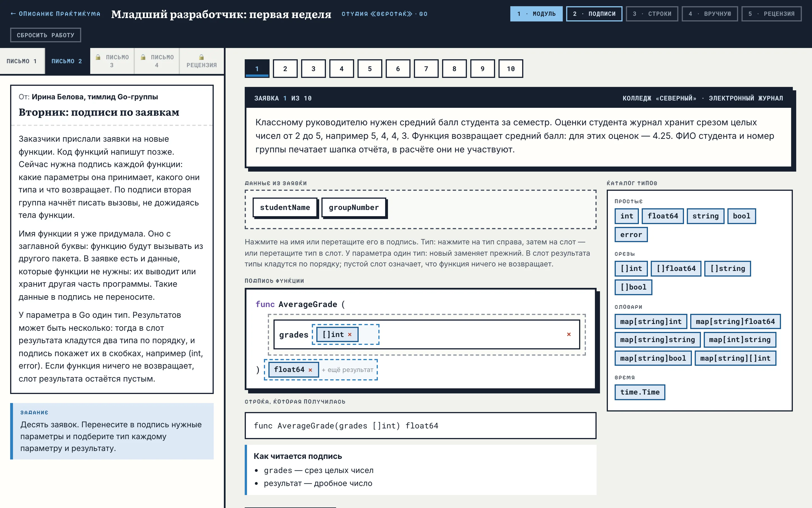The height and width of the screenshot is (508, 812).
Task: Select locked Рецензия letter tab
Action: point(202,61)
